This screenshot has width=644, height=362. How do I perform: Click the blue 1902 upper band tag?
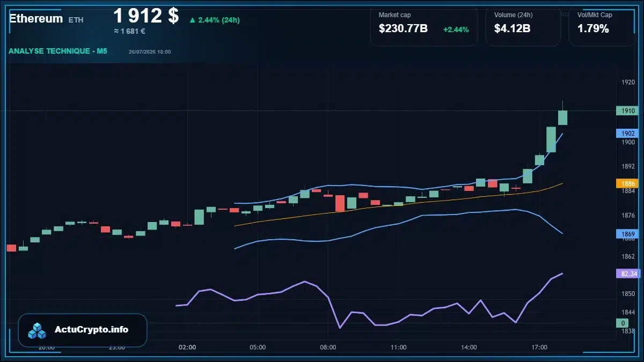[627, 133]
